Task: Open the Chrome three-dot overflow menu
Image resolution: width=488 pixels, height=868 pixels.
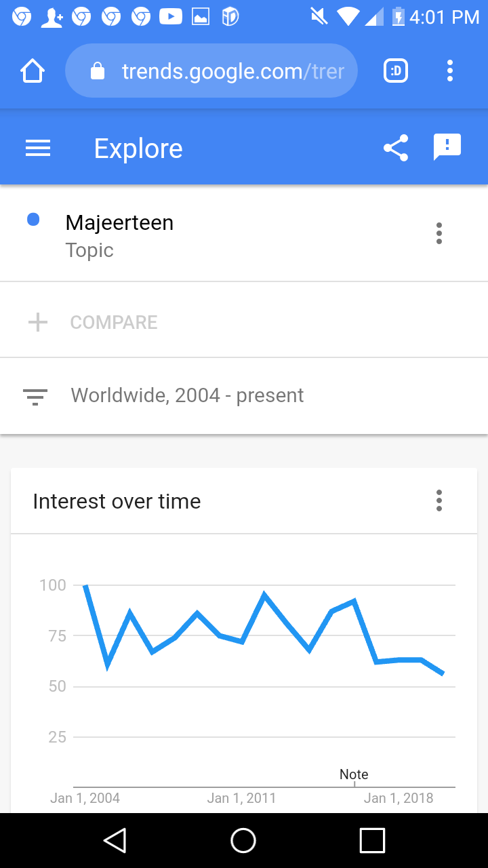Action: (x=450, y=71)
